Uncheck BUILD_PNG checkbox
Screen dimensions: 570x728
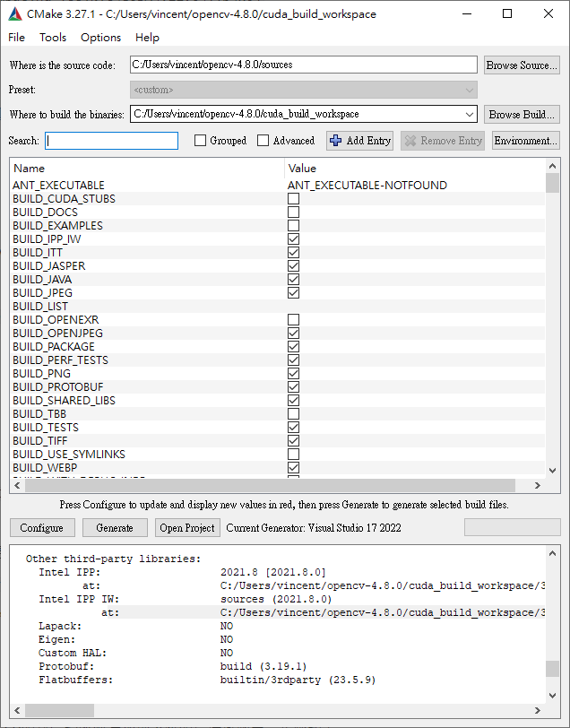(293, 374)
